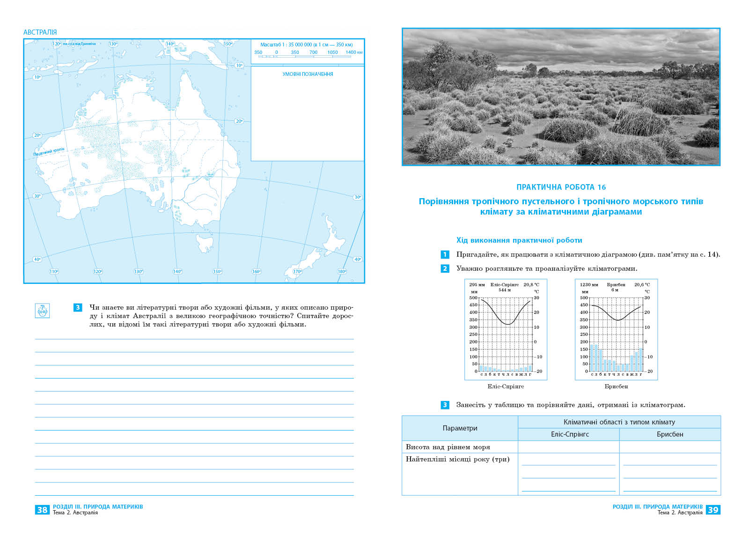Click the 'Параметри' table header cell

(460, 428)
